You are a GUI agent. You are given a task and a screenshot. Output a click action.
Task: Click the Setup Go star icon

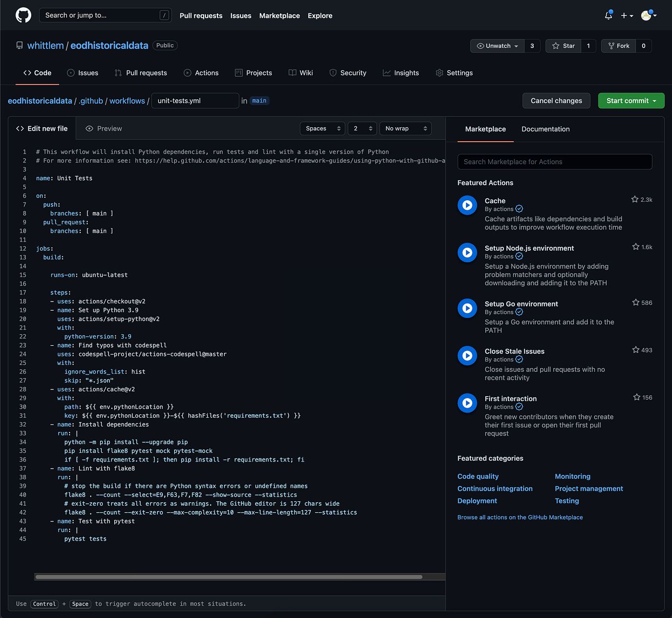click(x=636, y=303)
